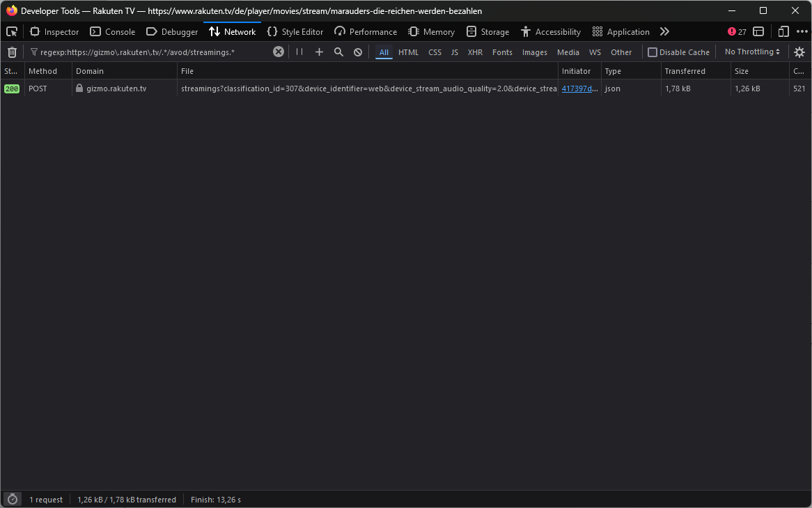Filter by WS requests
Screen dimensions: 812x508
tap(595, 52)
